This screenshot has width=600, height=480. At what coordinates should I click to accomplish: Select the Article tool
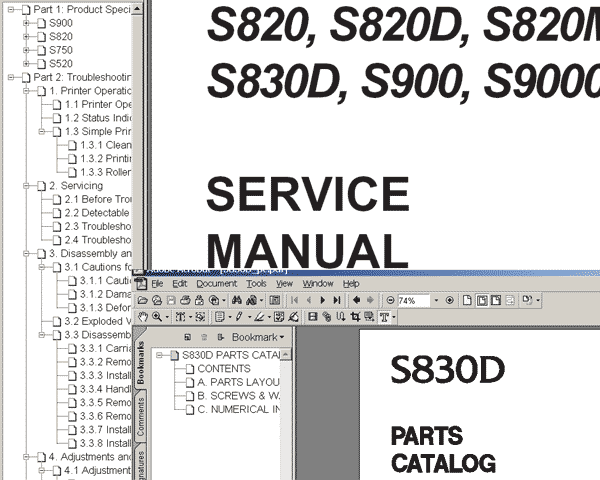(x=341, y=317)
